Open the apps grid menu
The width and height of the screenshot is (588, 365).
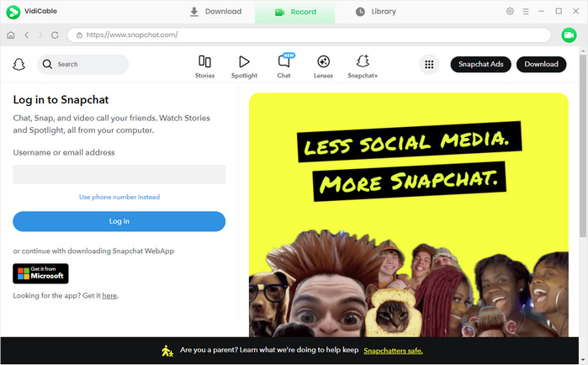click(429, 65)
